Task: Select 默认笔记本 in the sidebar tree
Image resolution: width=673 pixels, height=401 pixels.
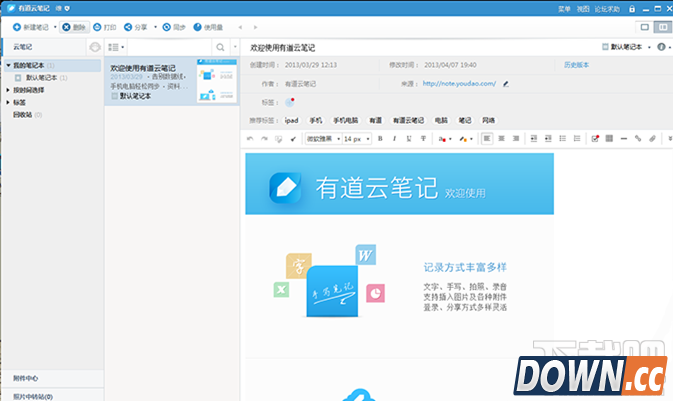Action: pyautogui.click(x=41, y=78)
